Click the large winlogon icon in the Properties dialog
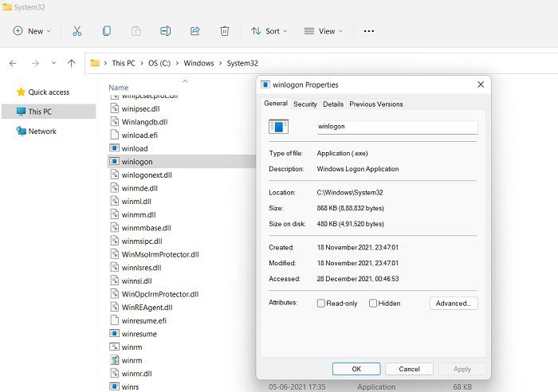The height and width of the screenshot is (392, 558). click(x=279, y=127)
